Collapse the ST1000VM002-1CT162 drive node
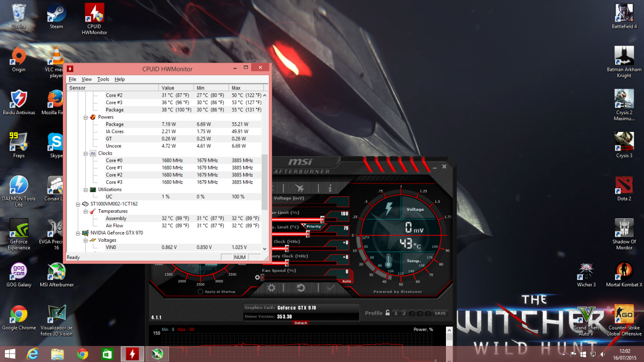Image resolution: width=644 pixels, height=362 pixels. click(78, 204)
